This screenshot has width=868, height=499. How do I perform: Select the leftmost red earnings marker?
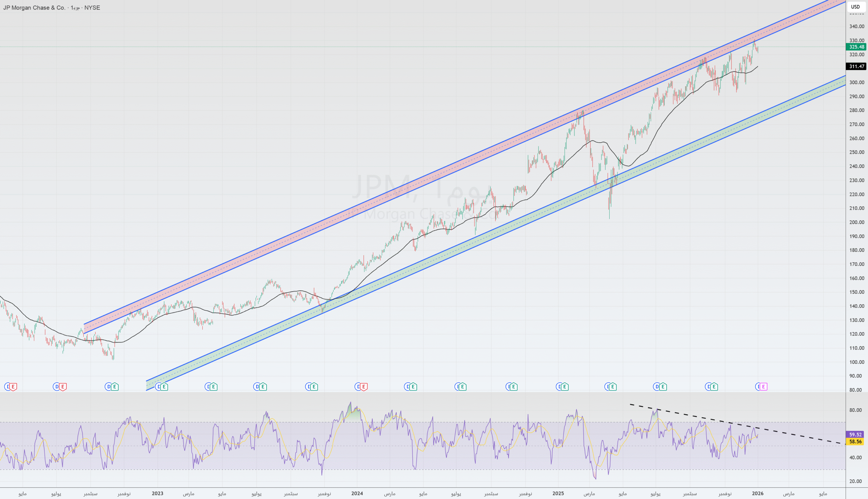click(13, 387)
